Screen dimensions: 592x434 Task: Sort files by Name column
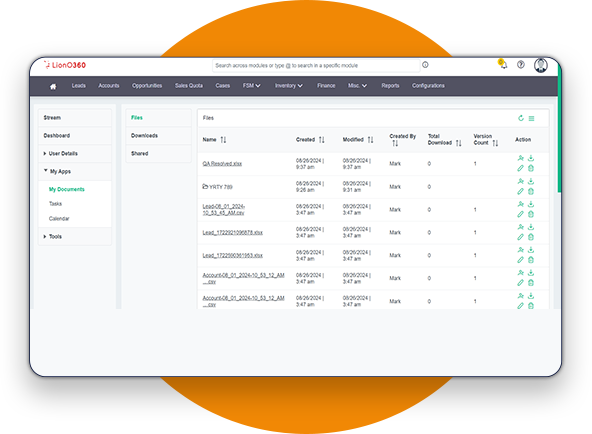coord(224,140)
